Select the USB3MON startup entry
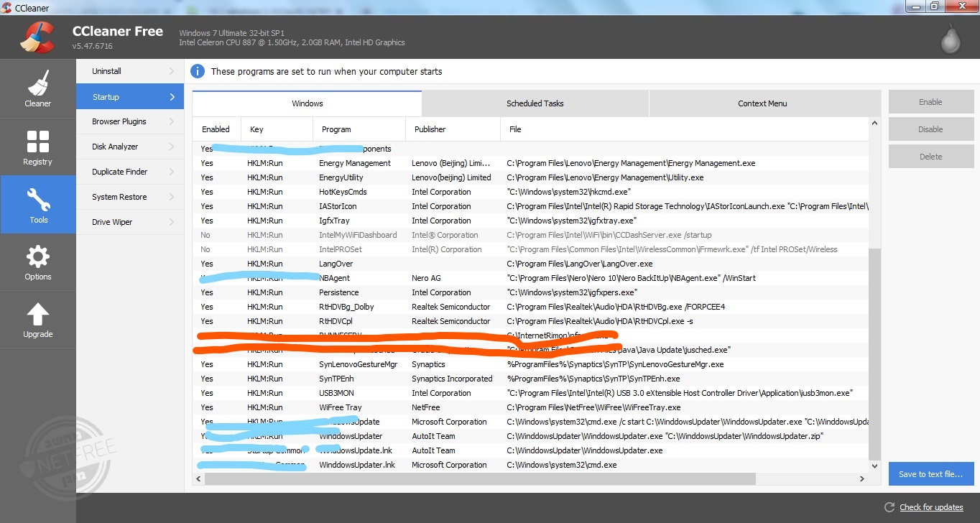This screenshot has height=523, width=980. [x=531, y=393]
